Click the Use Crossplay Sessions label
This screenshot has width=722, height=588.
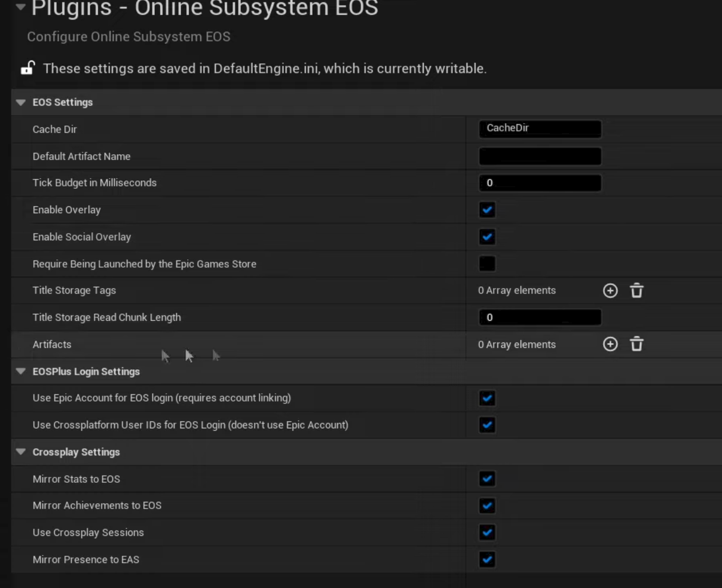tap(88, 532)
